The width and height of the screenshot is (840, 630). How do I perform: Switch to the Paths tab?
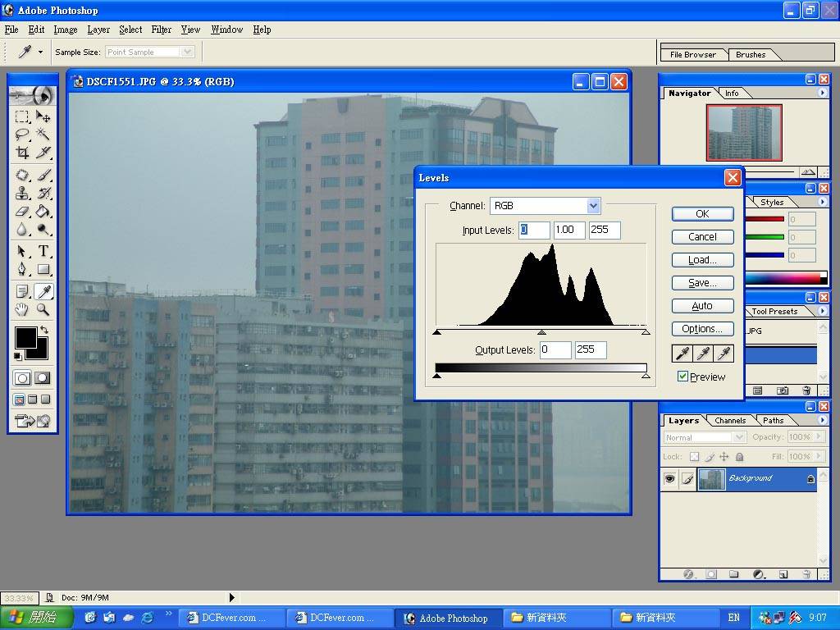[773, 421]
